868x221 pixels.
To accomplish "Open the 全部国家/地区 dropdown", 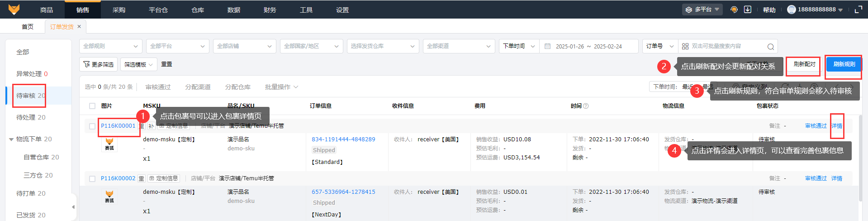I will (312, 46).
